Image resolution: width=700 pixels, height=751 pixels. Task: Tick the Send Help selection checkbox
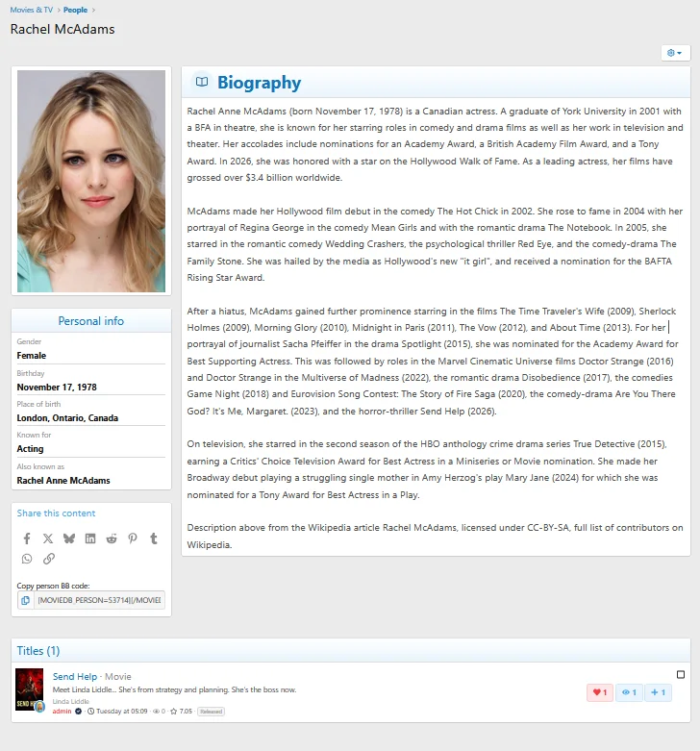pos(681,674)
